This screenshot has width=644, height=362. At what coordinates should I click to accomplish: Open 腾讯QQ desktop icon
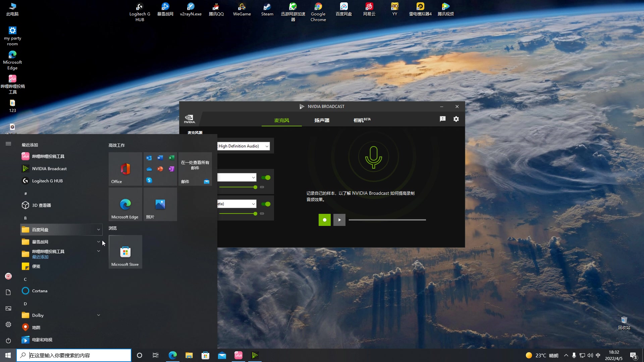(x=216, y=9)
